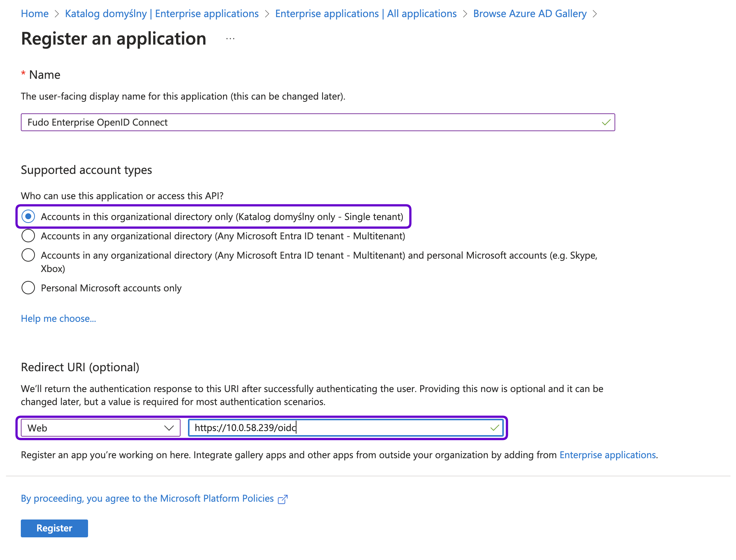Viewport: 736px width, 560px height.
Task: Choose Personal Microsoft accounts only
Action: 28,288
